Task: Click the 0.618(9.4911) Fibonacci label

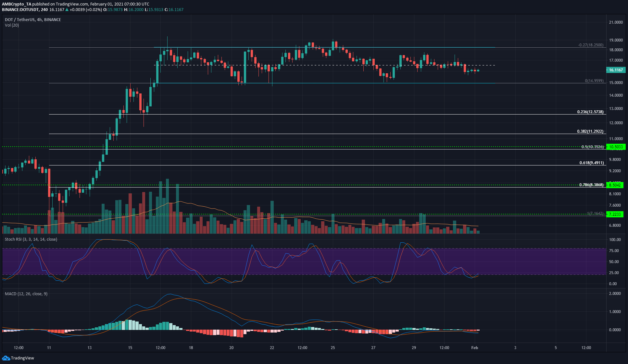Action: 592,163
